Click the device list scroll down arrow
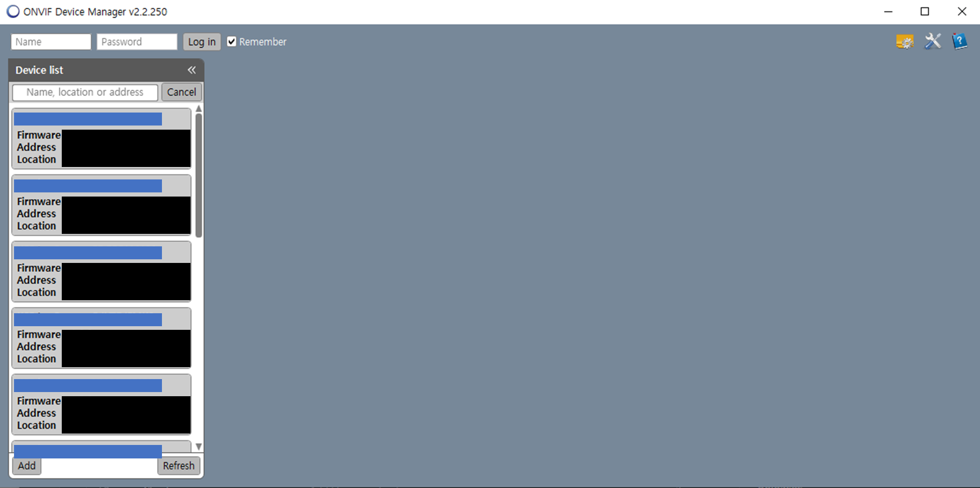The width and height of the screenshot is (980, 488). [199, 447]
